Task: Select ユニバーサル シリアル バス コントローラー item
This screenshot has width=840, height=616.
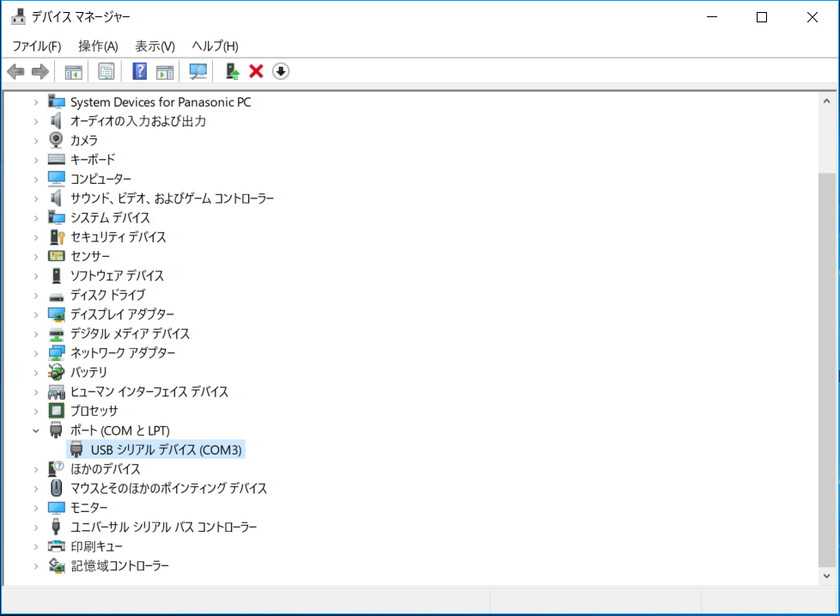Action: [163, 527]
